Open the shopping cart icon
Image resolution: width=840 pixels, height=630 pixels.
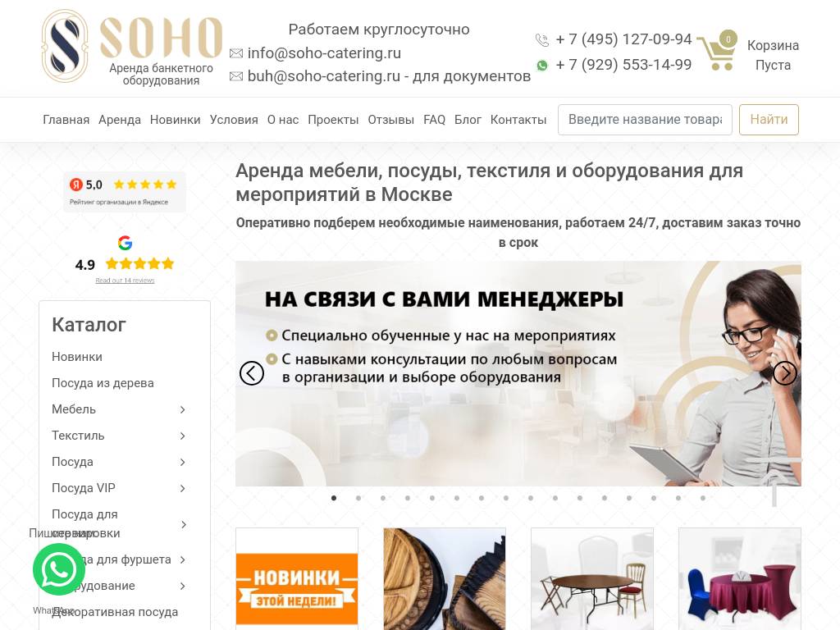coord(717,51)
